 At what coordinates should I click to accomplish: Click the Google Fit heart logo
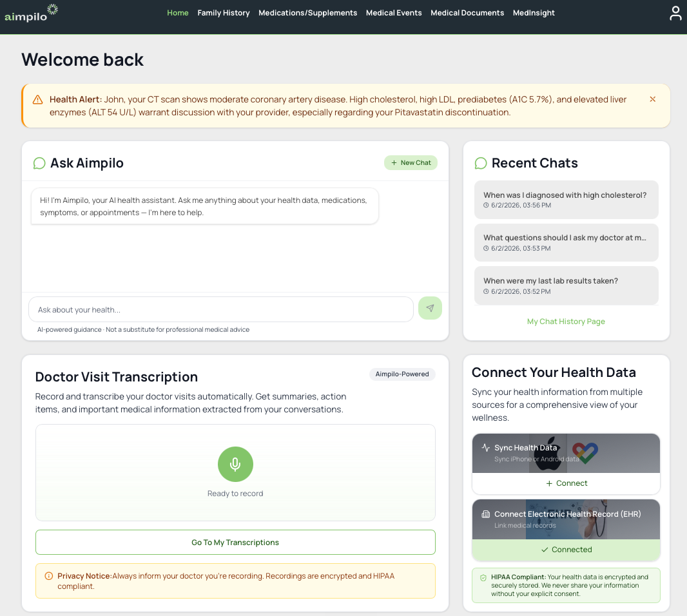coord(585,453)
